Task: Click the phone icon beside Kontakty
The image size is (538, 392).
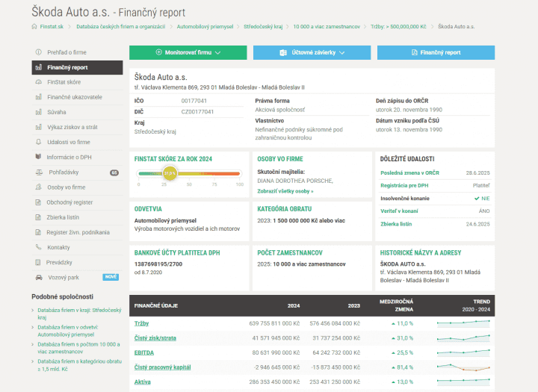Action: [x=38, y=247]
